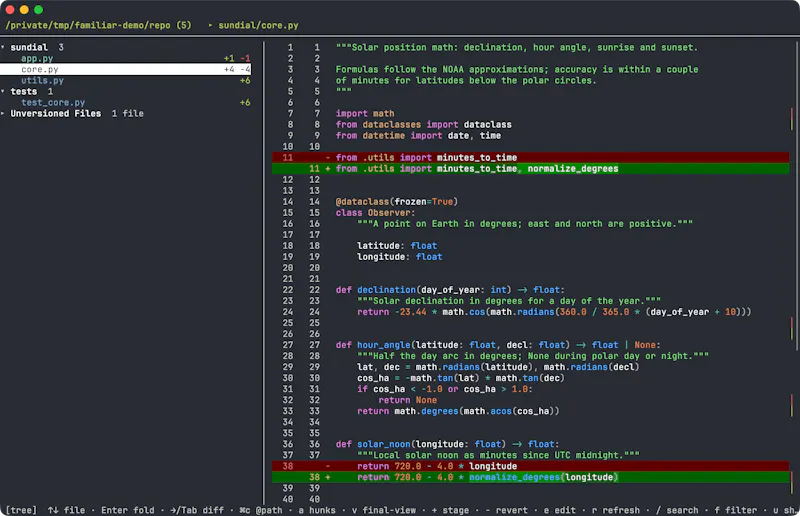Click the 'Half the day arc in degrees' docstring
Image resolution: width=800 pixels, height=516 pixels.
[x=533, y=356]
